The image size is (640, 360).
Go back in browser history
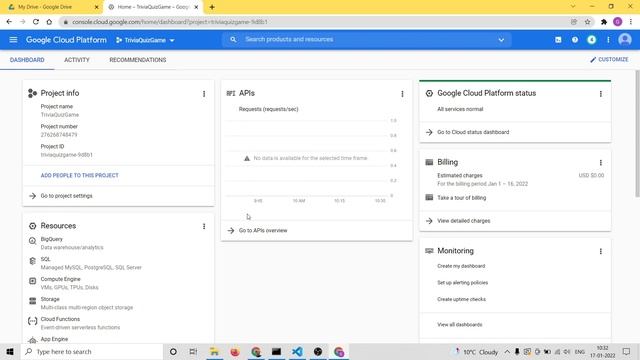click(9, 22)
